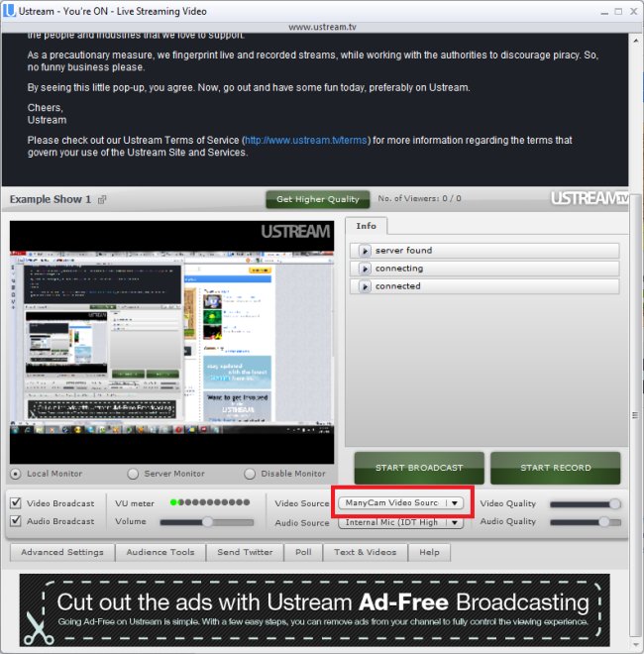644x654 pixels.
Task: Click the 'Example Show 1' title text
Action: (x=51, y=199)
